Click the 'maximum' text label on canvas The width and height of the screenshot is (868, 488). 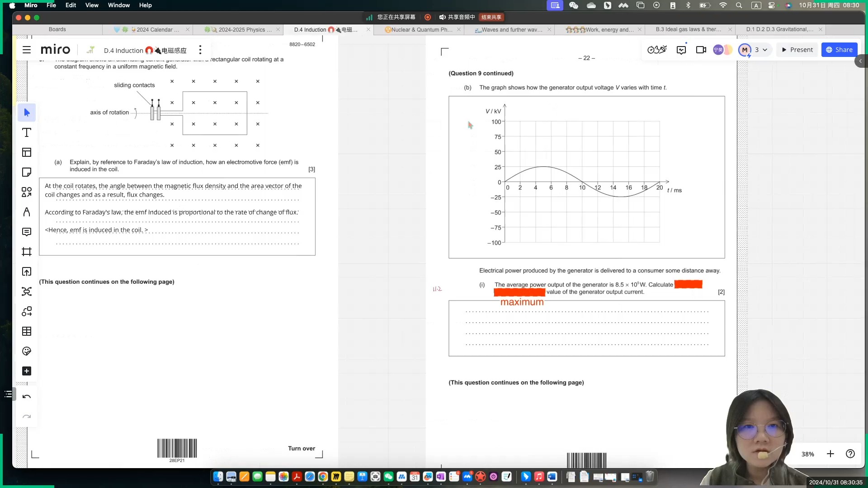[522, 302]
